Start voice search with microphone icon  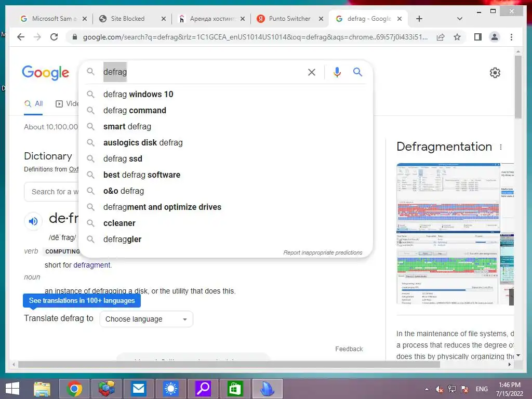pyautogui.click(x=337, y=72)
